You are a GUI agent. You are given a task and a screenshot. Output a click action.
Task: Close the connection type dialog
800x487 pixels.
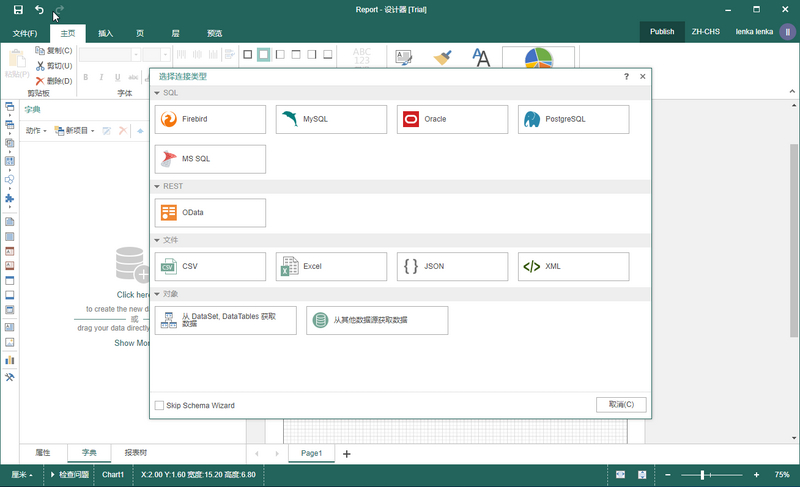pyautogui.click(x=642, y=76)
